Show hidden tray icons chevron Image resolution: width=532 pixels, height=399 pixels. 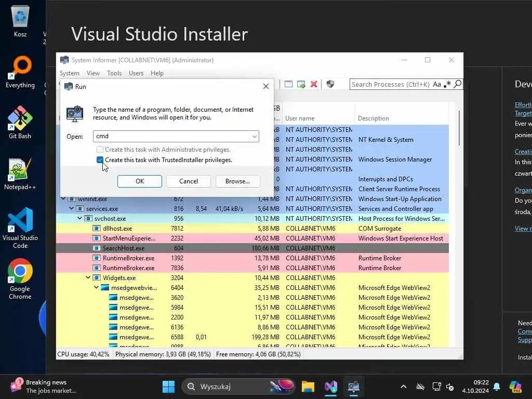[x=403, y=387]
